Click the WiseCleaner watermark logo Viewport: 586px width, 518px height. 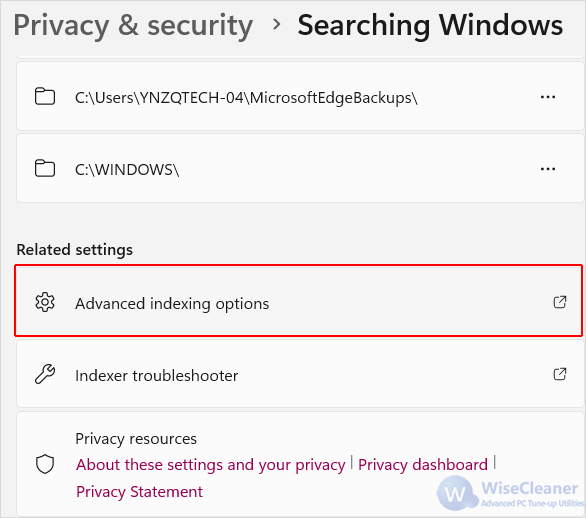click(510, 493)
